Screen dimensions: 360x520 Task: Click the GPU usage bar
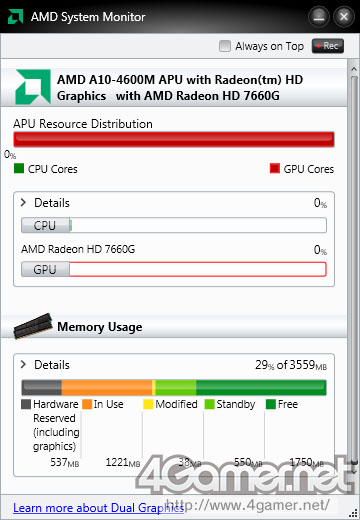[x=174, y=269]
